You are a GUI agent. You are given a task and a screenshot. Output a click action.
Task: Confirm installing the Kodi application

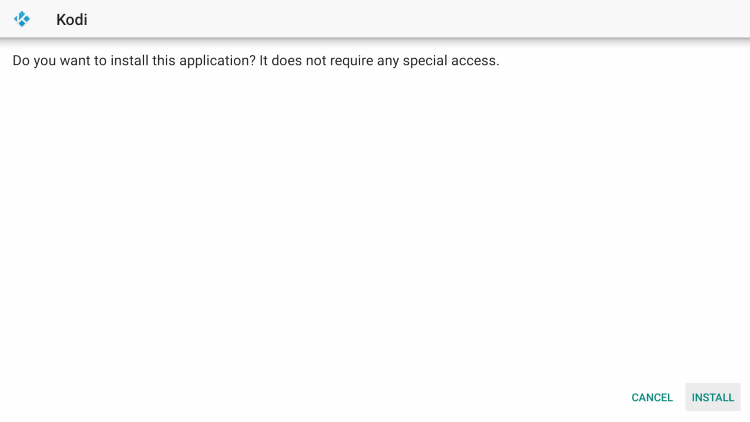pos(713,397)
